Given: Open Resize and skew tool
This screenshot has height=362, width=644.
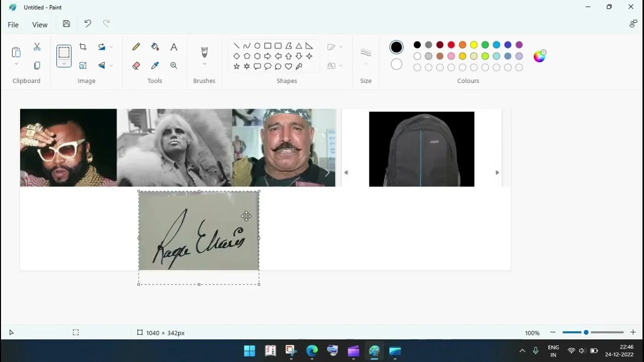Looking at the screenshot, I should [x=83, y=65].
